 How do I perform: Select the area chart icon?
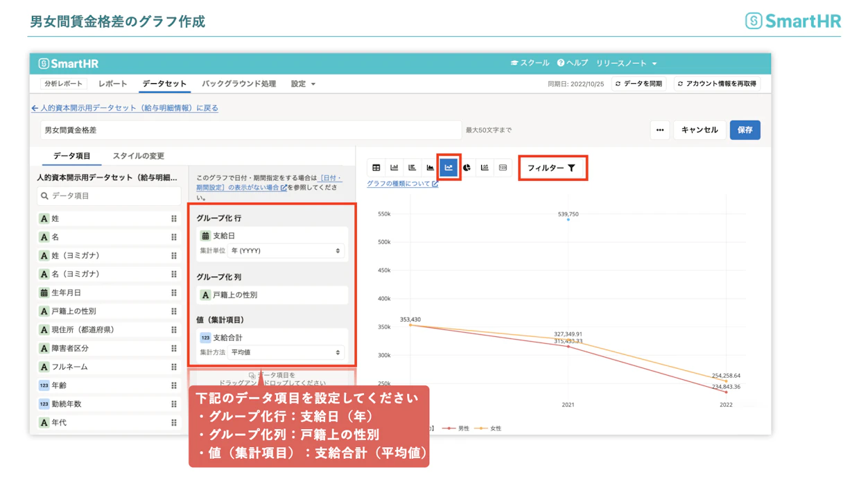tap(431, 168)
